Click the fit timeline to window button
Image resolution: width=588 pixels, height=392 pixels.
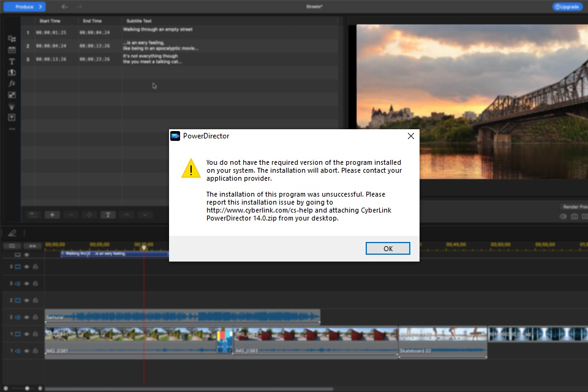32,246
